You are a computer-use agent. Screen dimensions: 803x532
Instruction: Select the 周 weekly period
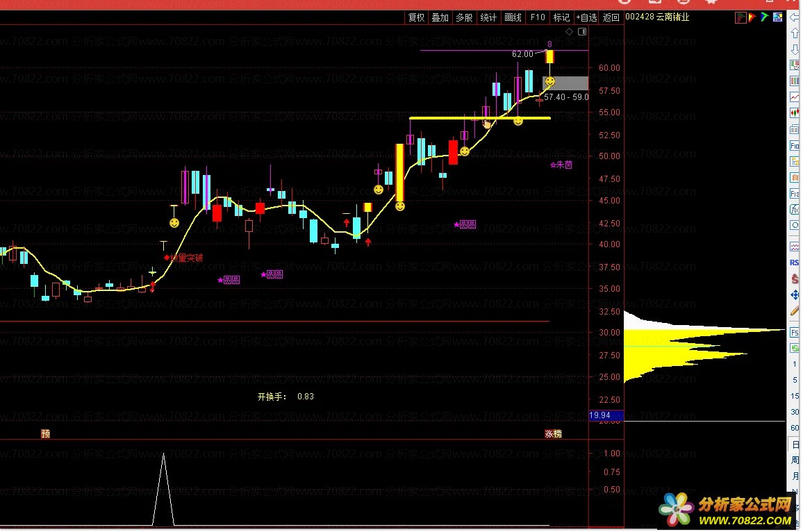(795, 460)
